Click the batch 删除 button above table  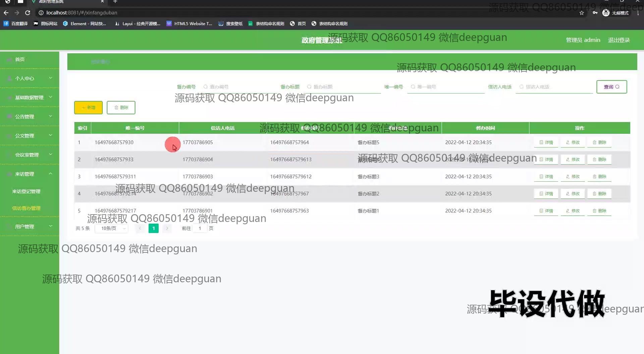point(121,108)
